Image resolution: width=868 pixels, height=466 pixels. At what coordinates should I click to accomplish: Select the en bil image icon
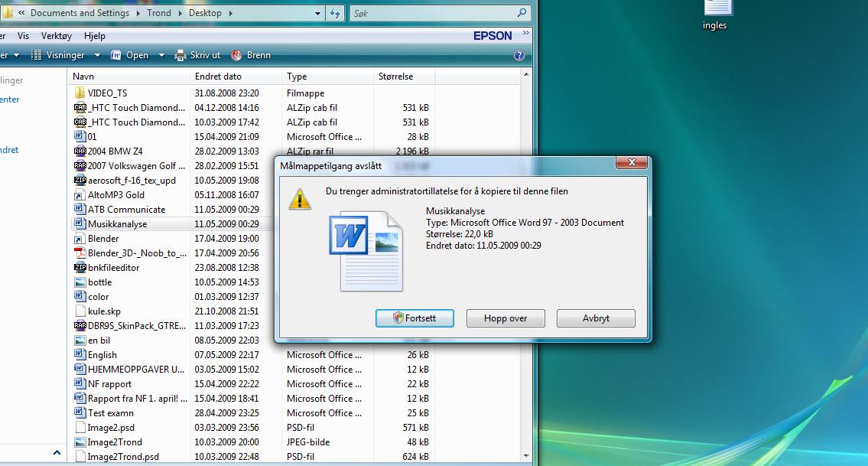tap(80, 341)
